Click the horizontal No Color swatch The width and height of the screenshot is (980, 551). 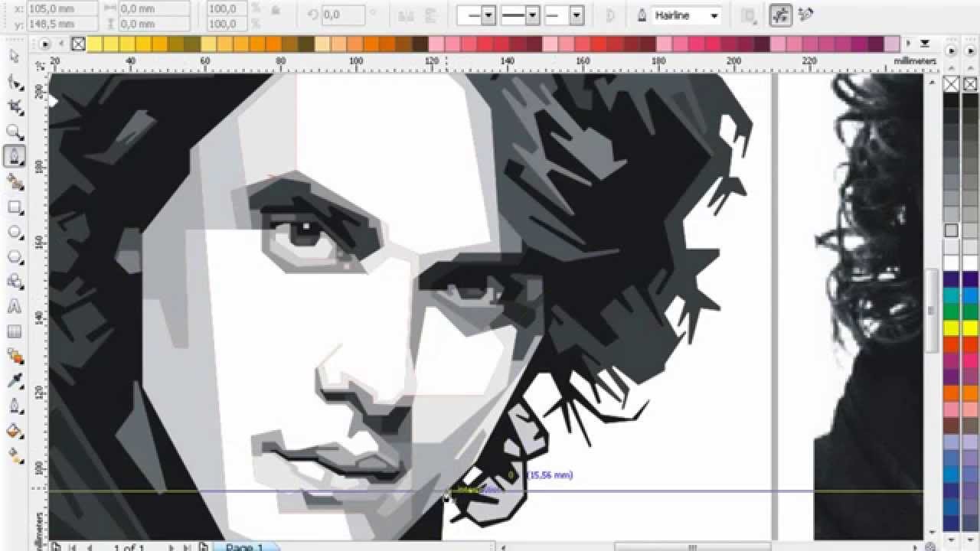pos(78,44)
